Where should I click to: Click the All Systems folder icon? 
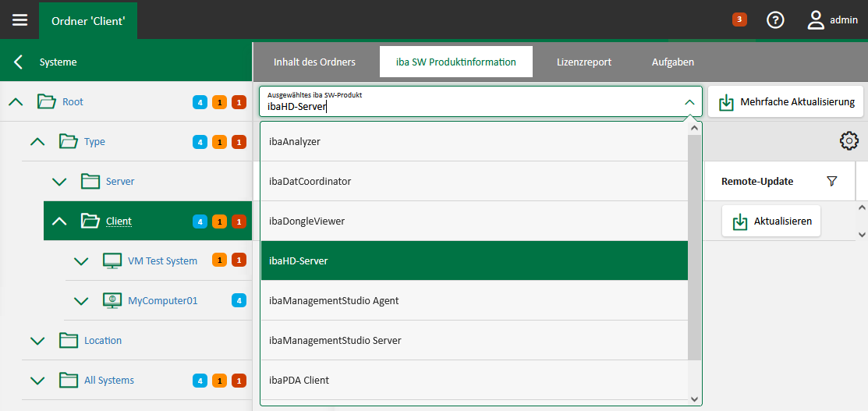[x=69, y=380]
